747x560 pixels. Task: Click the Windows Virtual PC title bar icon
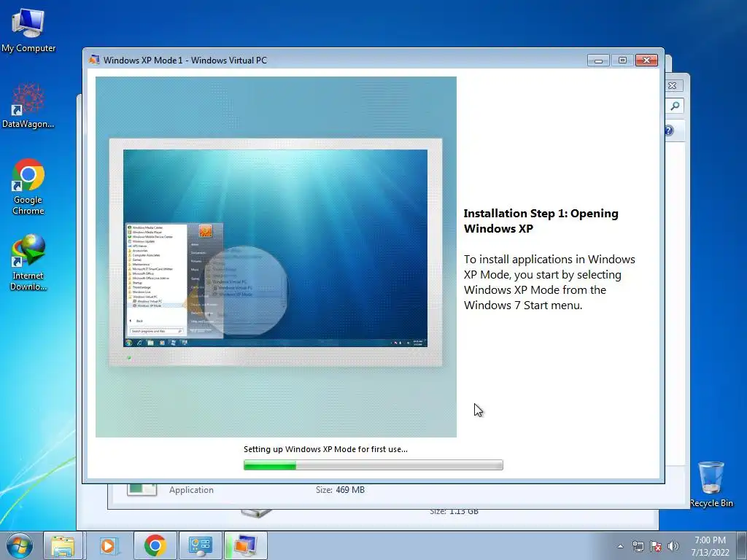[94, 60]
